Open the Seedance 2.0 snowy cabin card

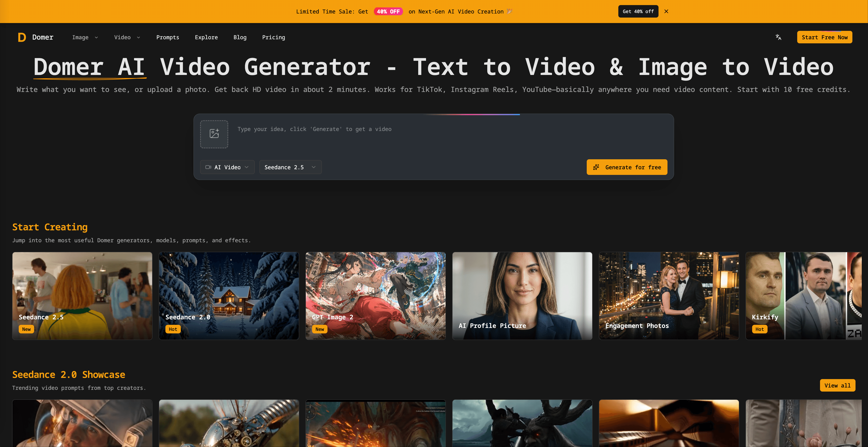coord(229,296)
